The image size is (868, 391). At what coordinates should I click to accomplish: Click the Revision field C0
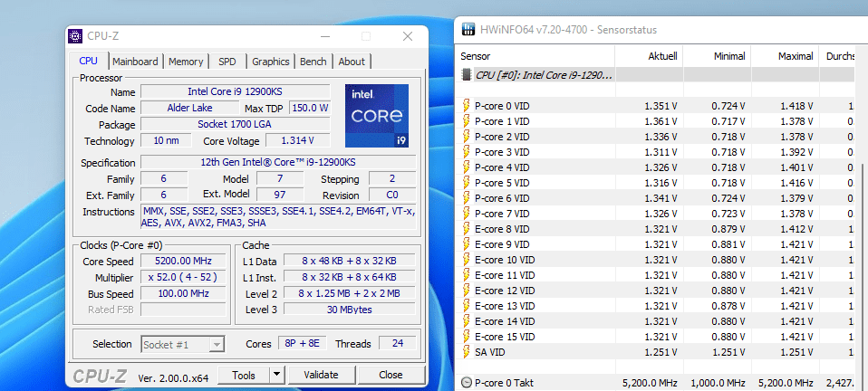point(392,195)
